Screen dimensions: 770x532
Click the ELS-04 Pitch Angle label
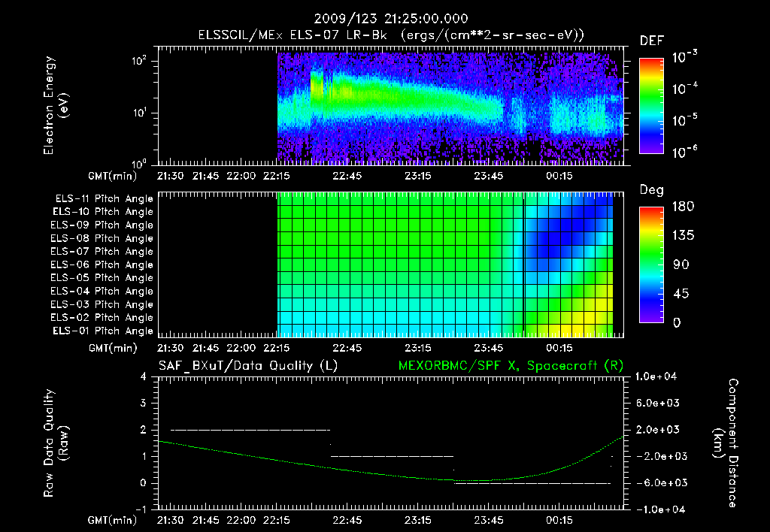[x=102, y=291]
